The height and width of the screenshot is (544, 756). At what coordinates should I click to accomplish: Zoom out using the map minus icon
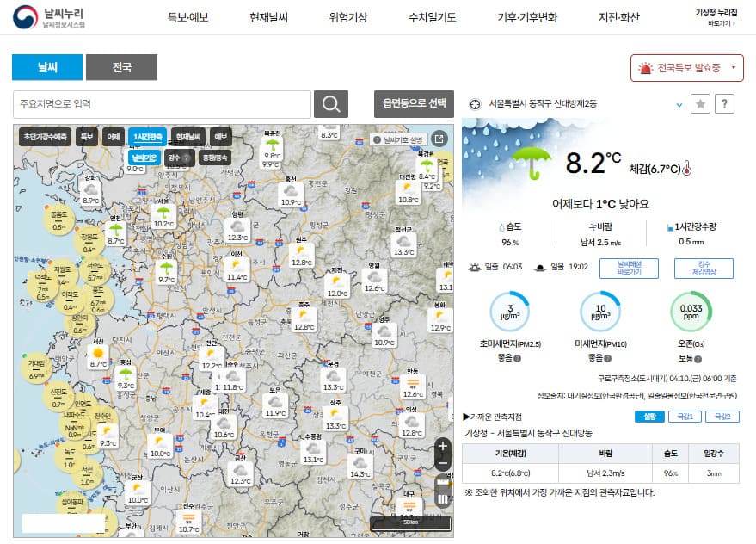[x=442, y=462]
